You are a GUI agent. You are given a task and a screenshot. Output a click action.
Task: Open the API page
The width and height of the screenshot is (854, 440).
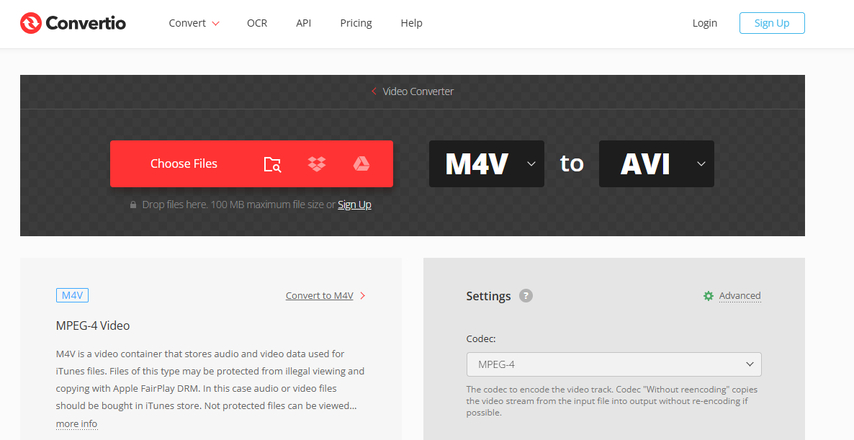(303, 23)
